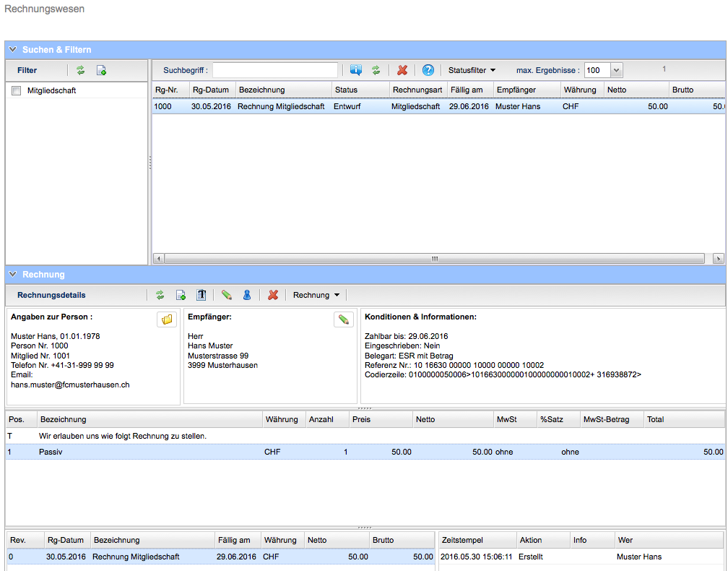
Task: Click the Aktion column header
Action: (544, 540)
